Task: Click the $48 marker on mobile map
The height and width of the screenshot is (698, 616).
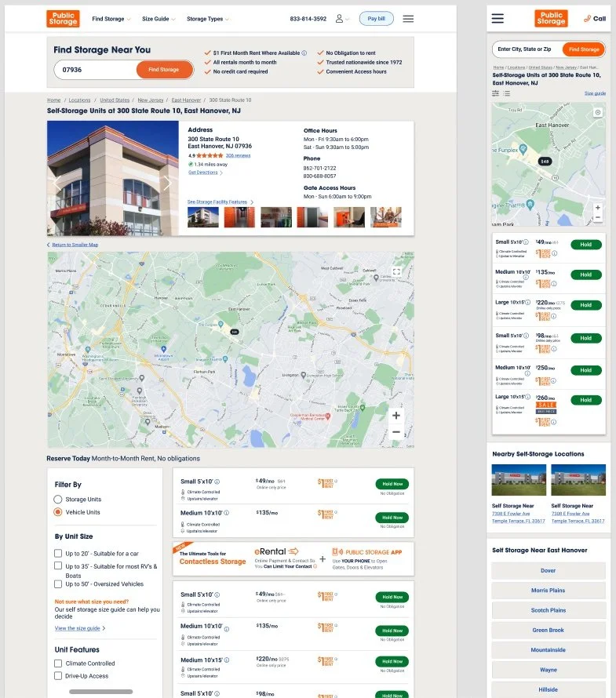Action: point(545,161)
